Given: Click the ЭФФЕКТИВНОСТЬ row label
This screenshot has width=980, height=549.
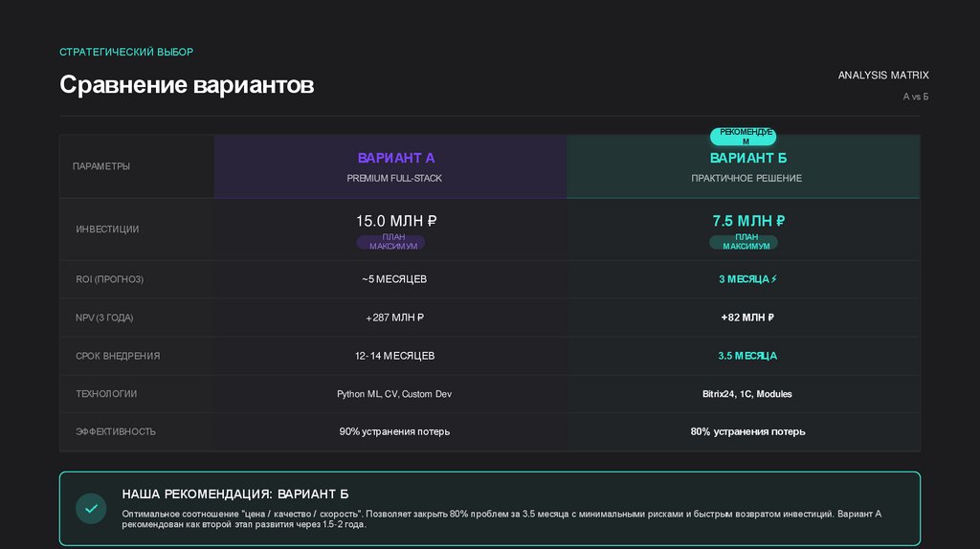Looking at the screenshot, I should pos(116,431).
